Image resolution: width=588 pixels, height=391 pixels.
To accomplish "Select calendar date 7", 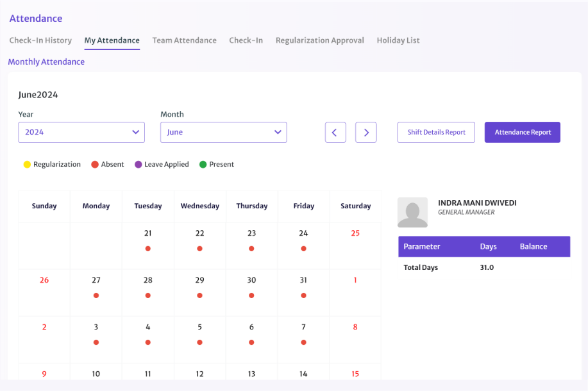I will pyautogui.click(x=303, y=327).
